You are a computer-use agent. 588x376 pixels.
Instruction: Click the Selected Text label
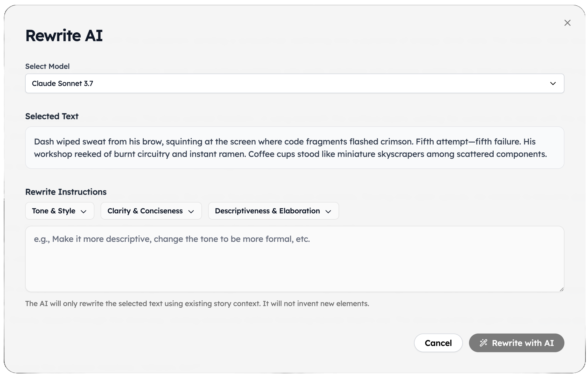tap(52, 116)
